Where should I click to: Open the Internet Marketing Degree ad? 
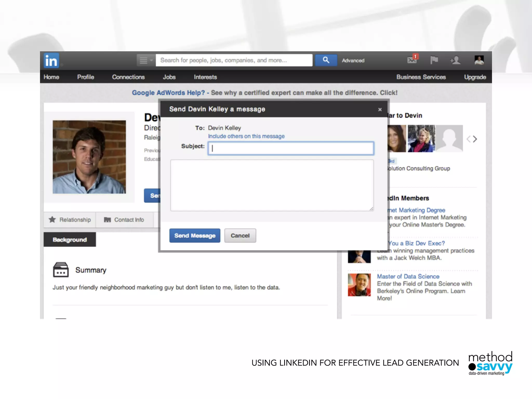(416, 210)
